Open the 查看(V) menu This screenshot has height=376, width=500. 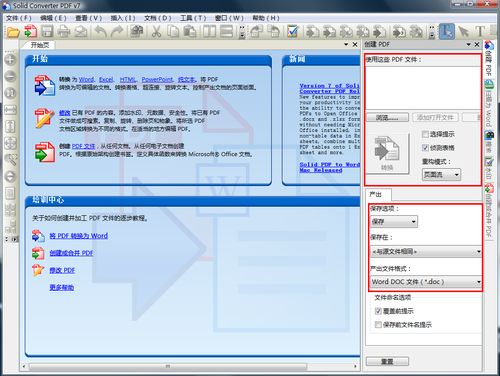tap(88, 18)
